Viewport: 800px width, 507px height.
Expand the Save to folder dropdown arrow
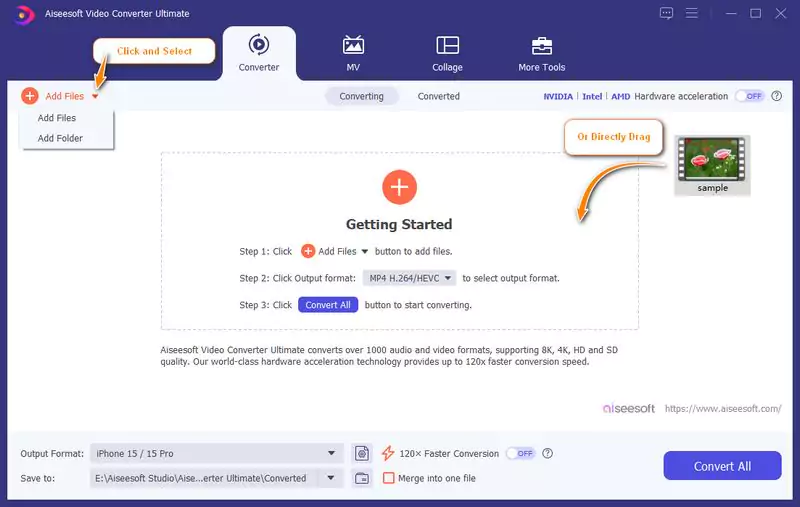[x=331, y=478]
